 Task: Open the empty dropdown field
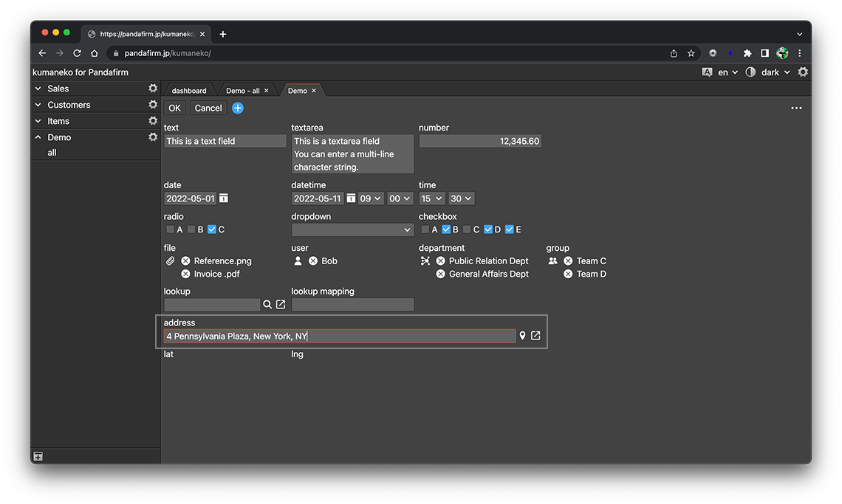tap(352, 229)
